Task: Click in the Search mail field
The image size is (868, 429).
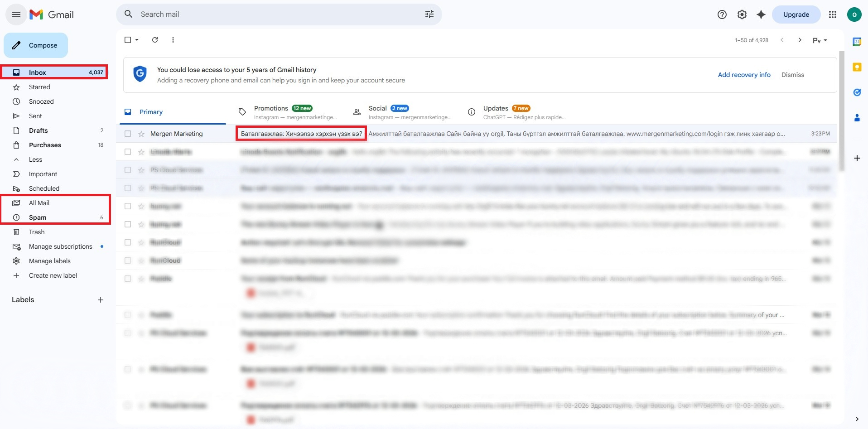Action: [272, 14]
